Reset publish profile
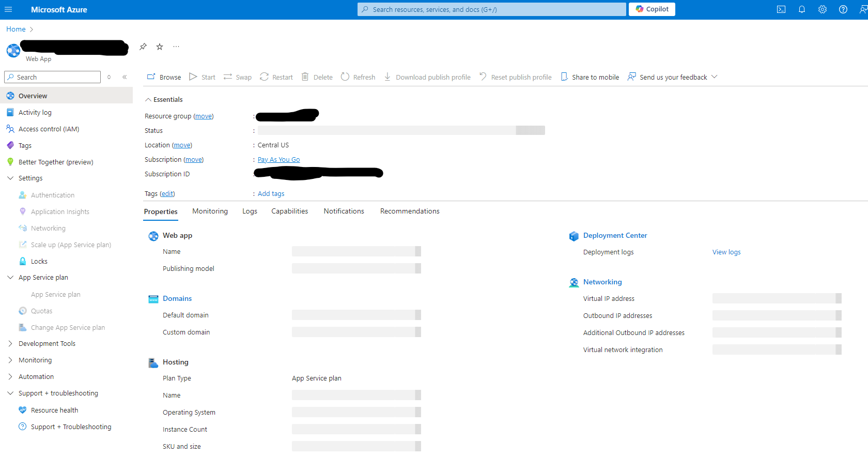The height and width of the screenshot is (471, 868). 516,77
